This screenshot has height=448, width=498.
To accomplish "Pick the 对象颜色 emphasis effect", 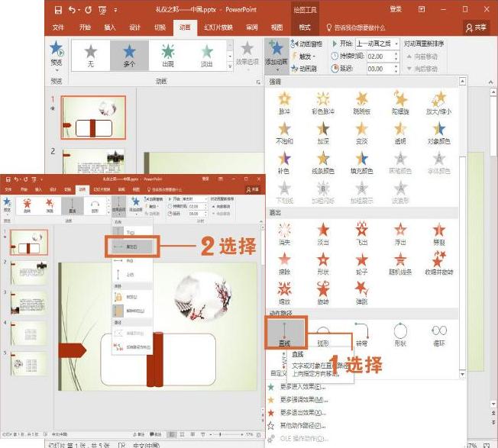I will coord(438,133).
